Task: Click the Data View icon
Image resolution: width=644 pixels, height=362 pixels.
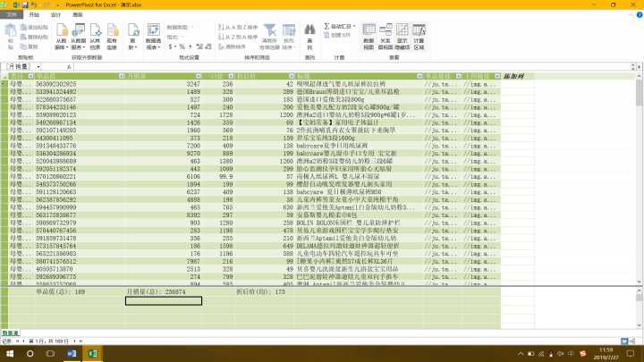Action: coord(369,40)
